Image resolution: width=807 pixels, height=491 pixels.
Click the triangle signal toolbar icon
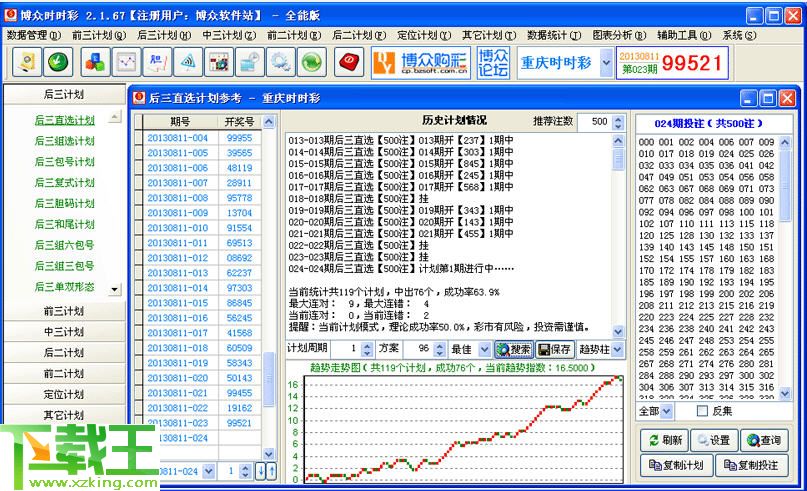188,63
